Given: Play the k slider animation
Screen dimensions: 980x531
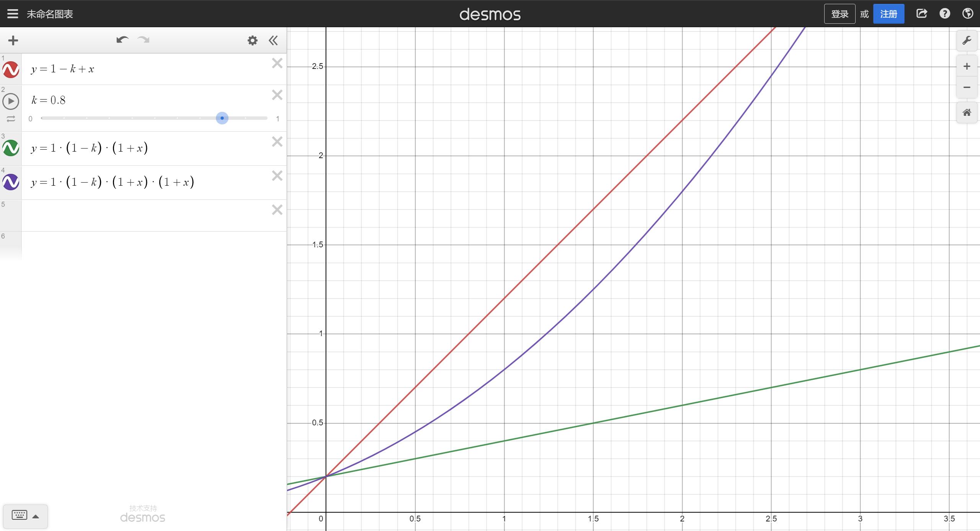Looking at the screenshot, I should pyautogui.click(x=11, y=101).
